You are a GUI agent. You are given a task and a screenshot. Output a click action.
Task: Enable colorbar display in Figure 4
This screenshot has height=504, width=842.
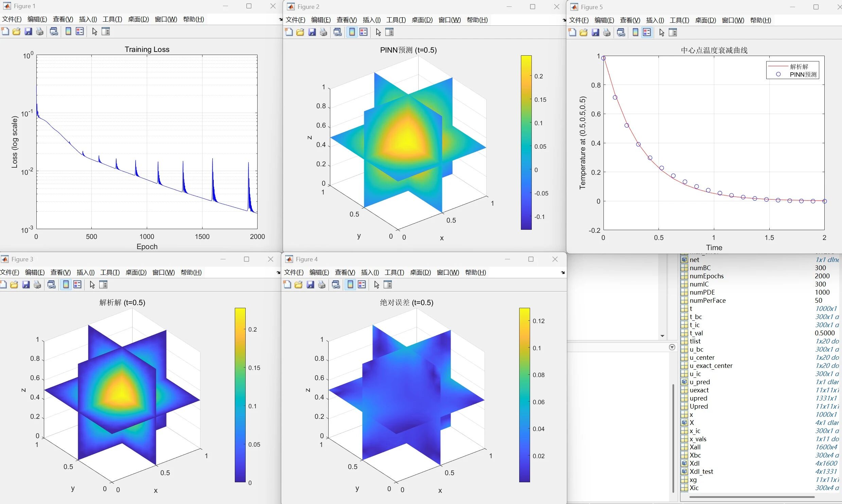coord(350,285)
